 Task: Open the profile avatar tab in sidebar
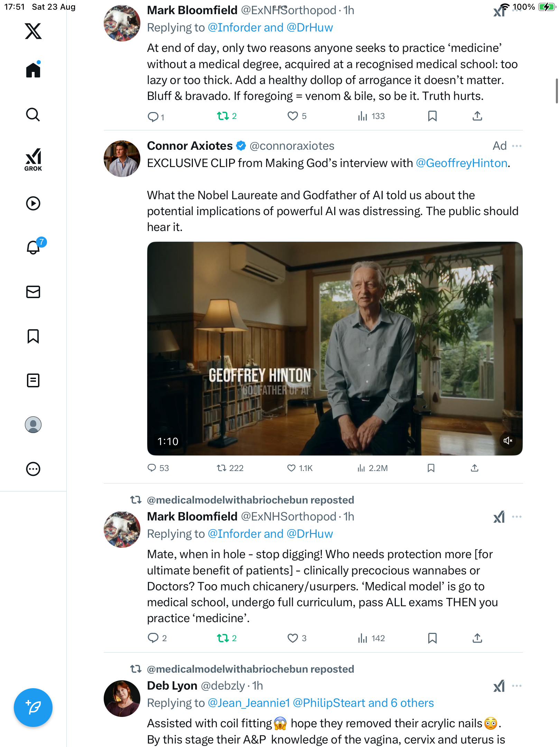33,425
